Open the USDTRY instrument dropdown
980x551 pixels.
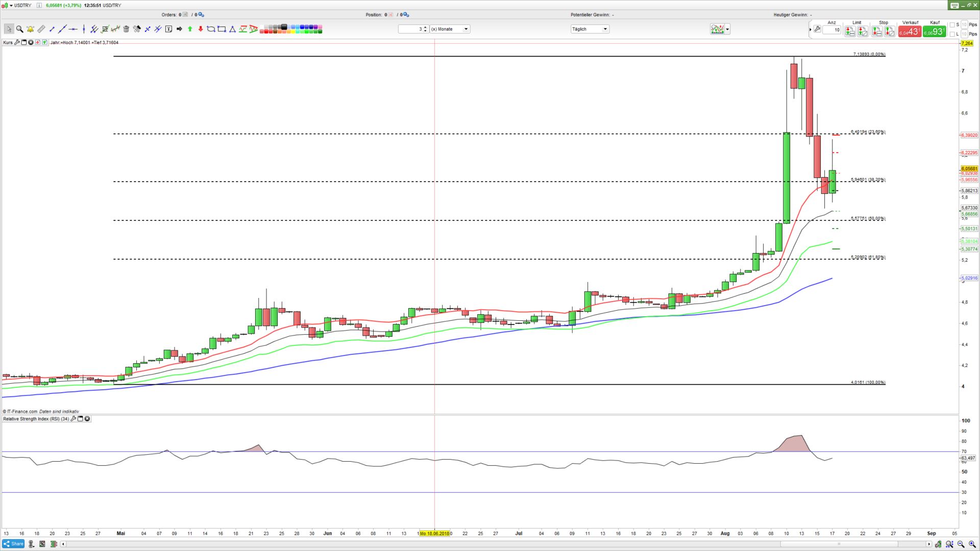point(11,5)
